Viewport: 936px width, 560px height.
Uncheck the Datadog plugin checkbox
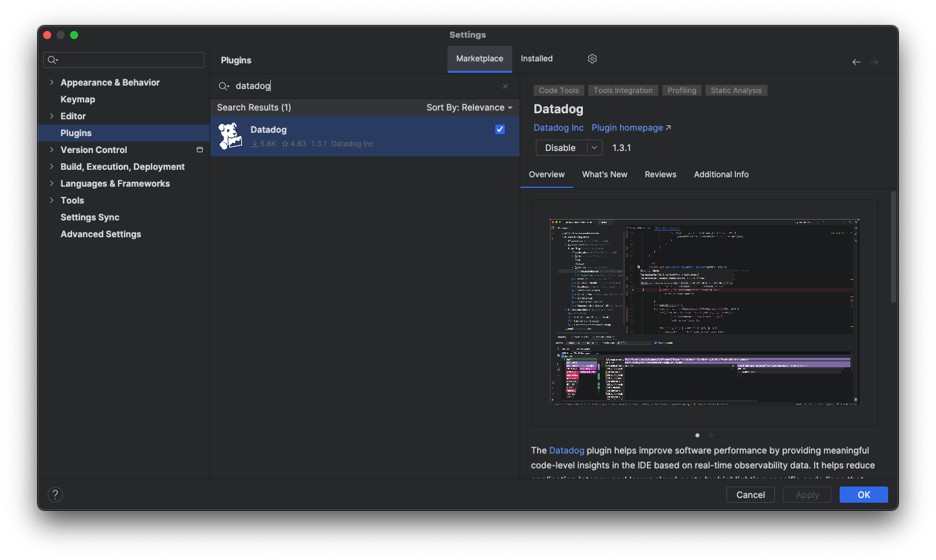click(500, 129)
